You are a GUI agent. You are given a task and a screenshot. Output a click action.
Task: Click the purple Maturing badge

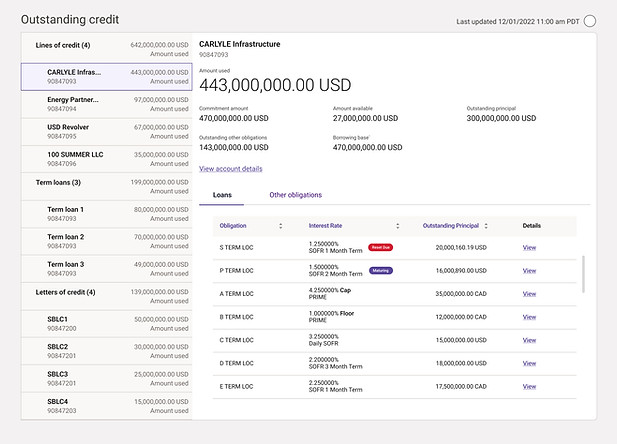click(381, 270)
